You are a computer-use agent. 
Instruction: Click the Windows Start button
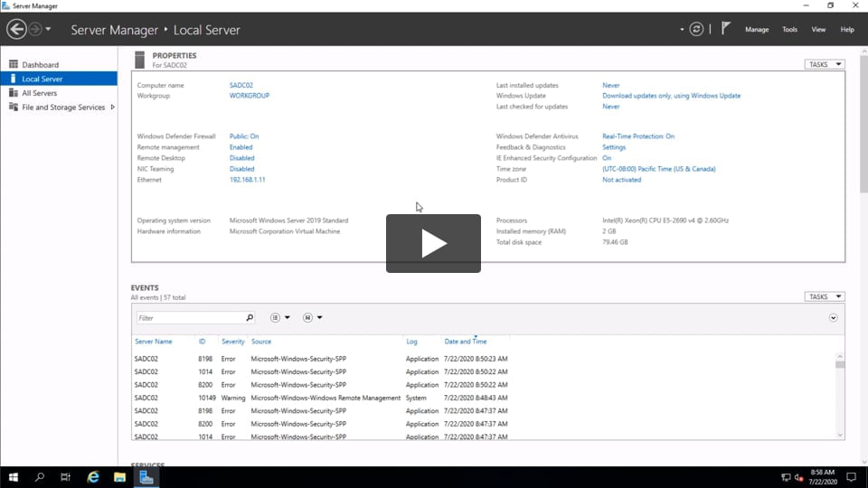pos(14,476)
